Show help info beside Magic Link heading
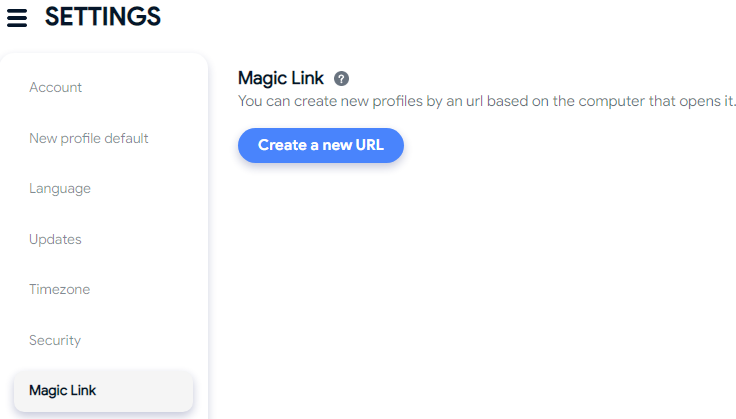This screenshot has width=736, height=419. (341, 78)
